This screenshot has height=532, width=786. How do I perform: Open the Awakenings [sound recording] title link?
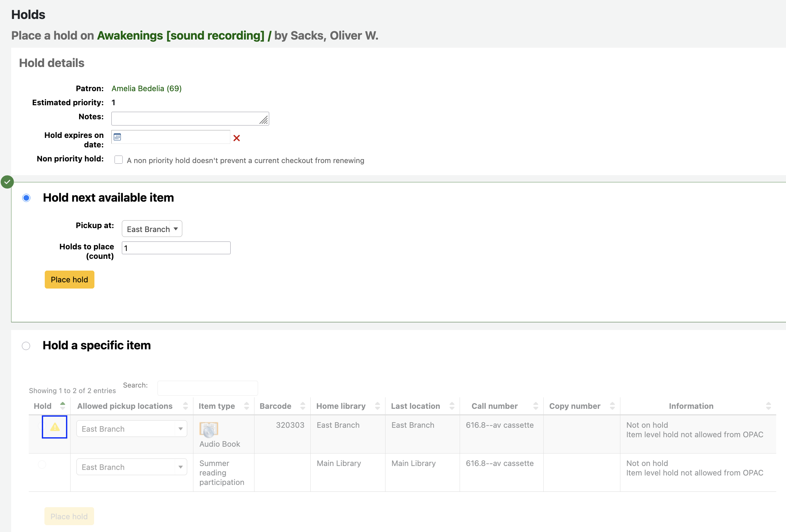(181, 36)
